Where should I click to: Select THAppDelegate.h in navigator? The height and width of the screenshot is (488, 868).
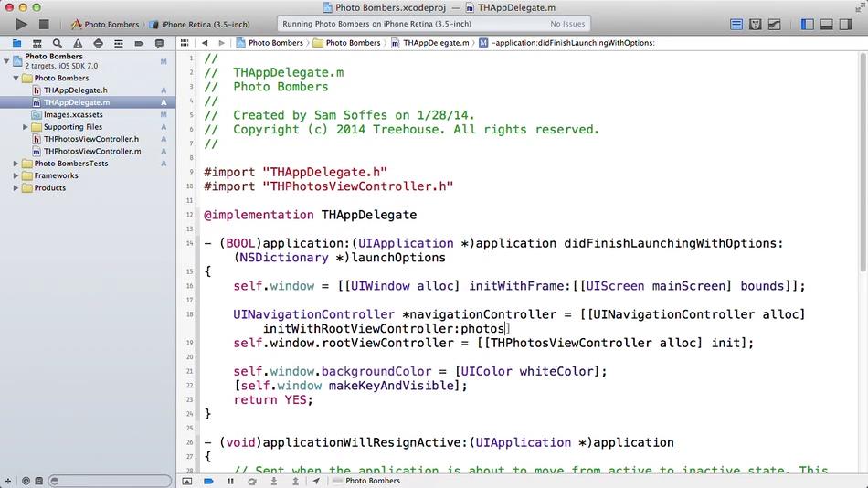coord(75,90)
